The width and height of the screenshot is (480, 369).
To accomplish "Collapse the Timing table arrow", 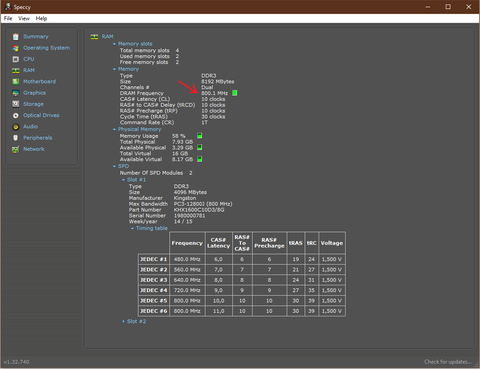I will [x=132, y=228].
